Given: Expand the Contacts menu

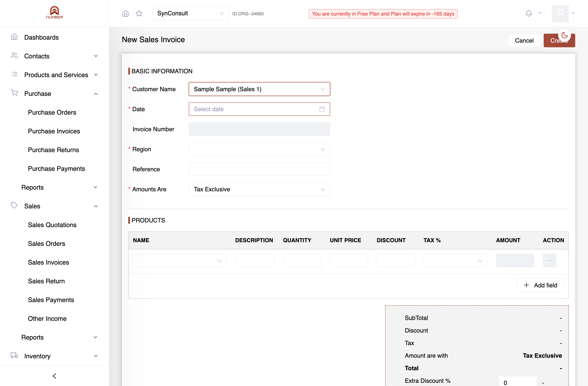Looking at the screenshot, I should 54,56.
